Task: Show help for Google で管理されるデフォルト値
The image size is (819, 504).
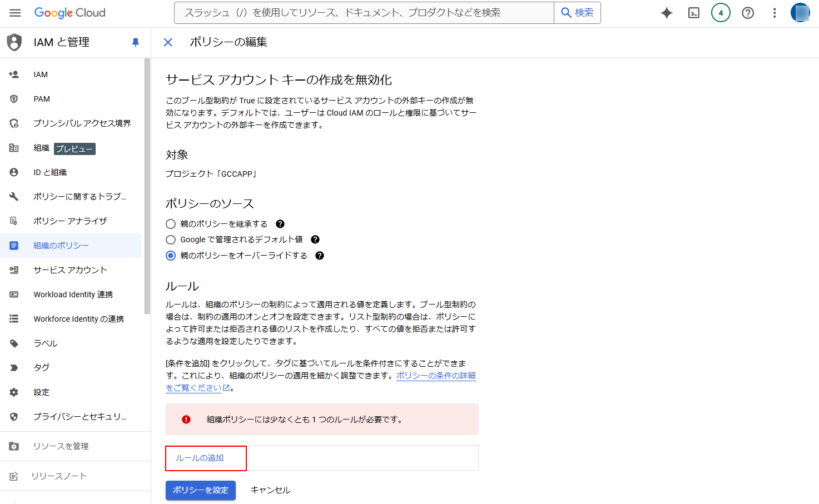Action: (x=315, y=239)
